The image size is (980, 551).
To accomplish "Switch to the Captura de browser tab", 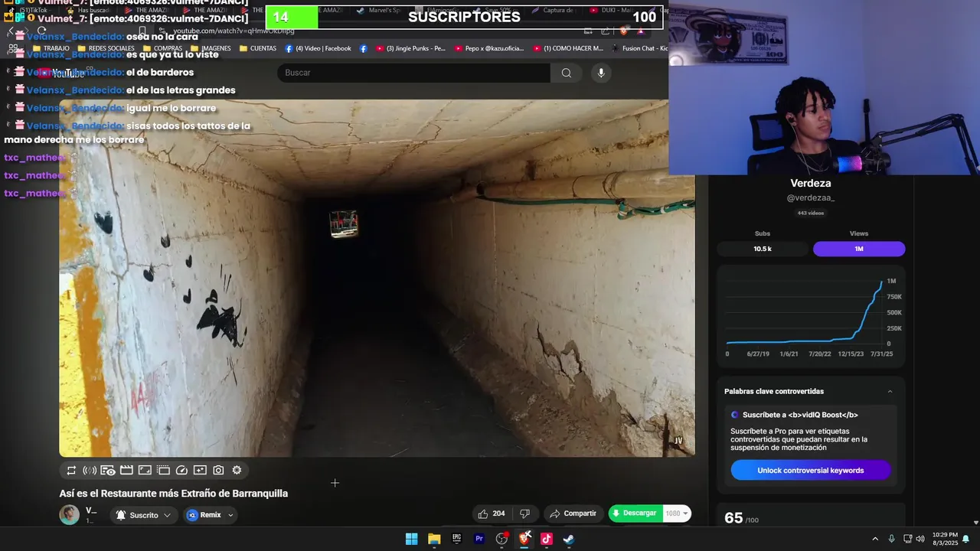I will pyautogui.click(x=552, y=10).
